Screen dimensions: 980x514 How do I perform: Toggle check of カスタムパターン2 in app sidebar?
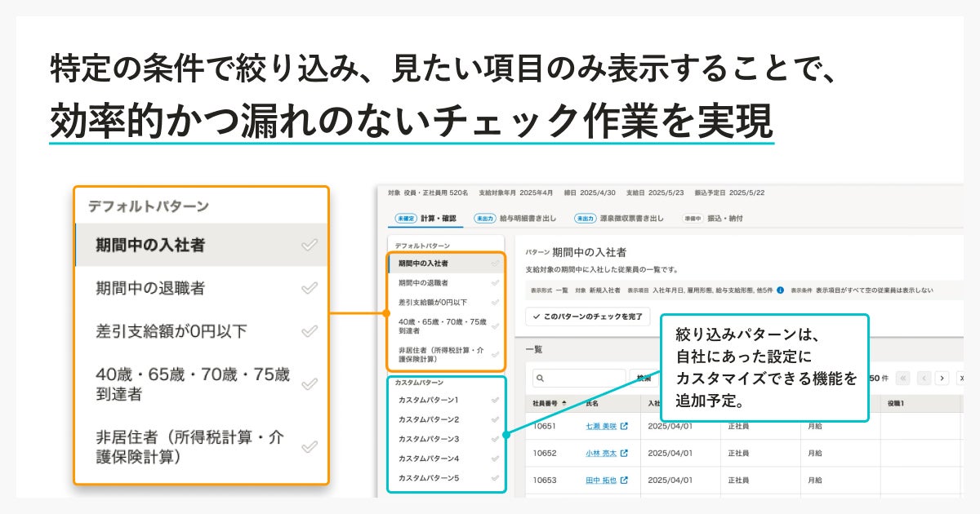tap(495, 419)
